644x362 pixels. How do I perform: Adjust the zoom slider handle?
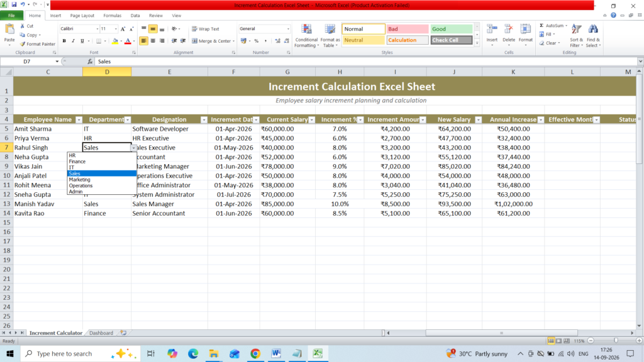point(616,341)
